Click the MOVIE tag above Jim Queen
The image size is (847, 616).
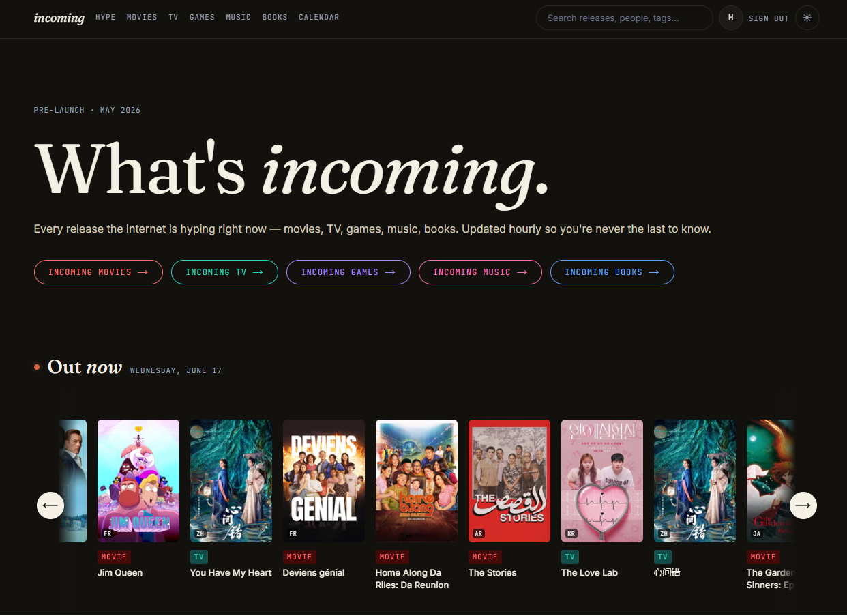click(114, 557)
